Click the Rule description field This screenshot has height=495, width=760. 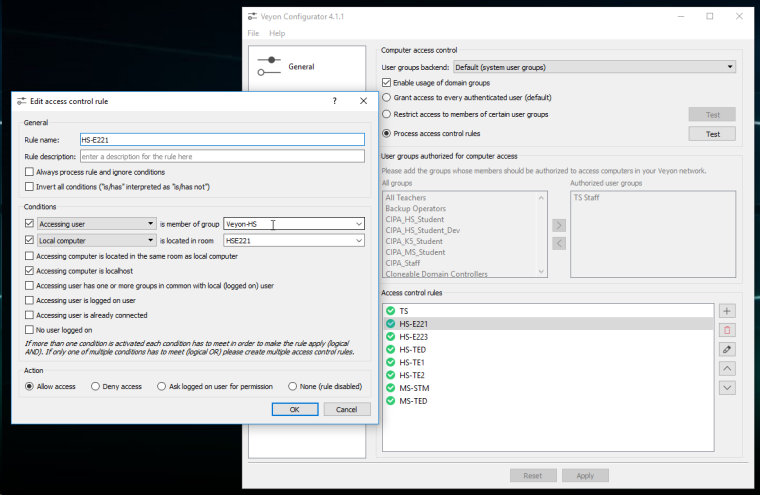click(x=222, y=156)
